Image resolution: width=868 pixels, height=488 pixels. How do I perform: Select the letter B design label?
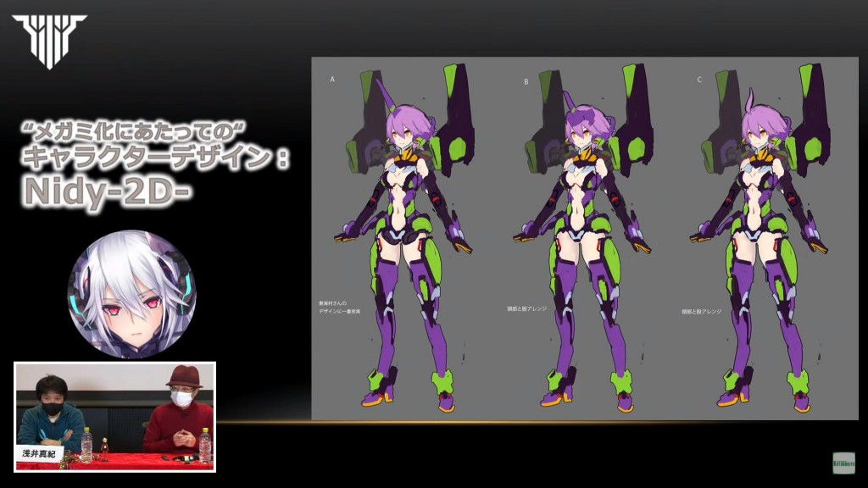coord(526,82)
